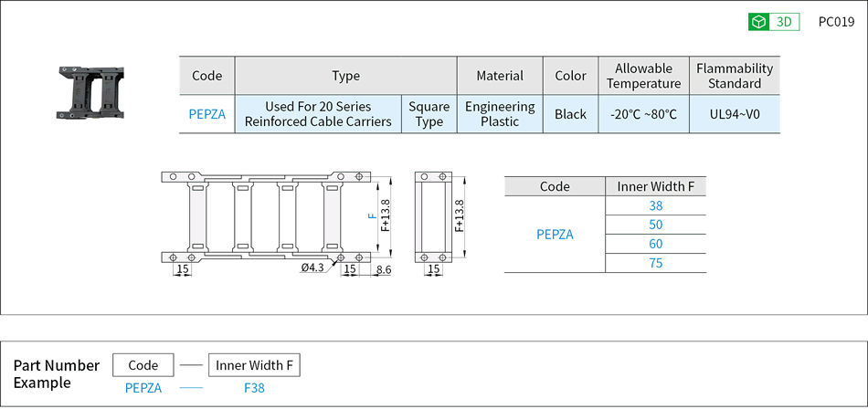The height and width of the screenshot is (409, 868).
Task: Open the cable carrier product photo
Action: pyautogui.click(x=93, y=92)
